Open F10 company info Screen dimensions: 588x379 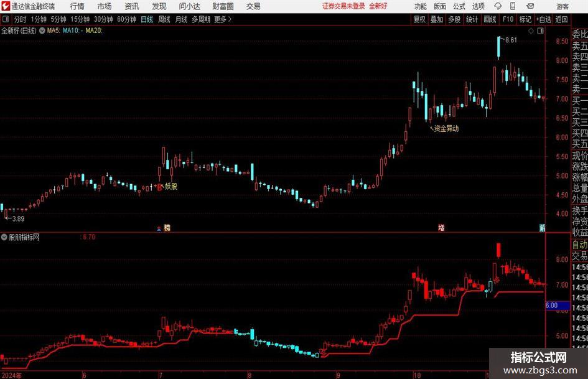508,19
